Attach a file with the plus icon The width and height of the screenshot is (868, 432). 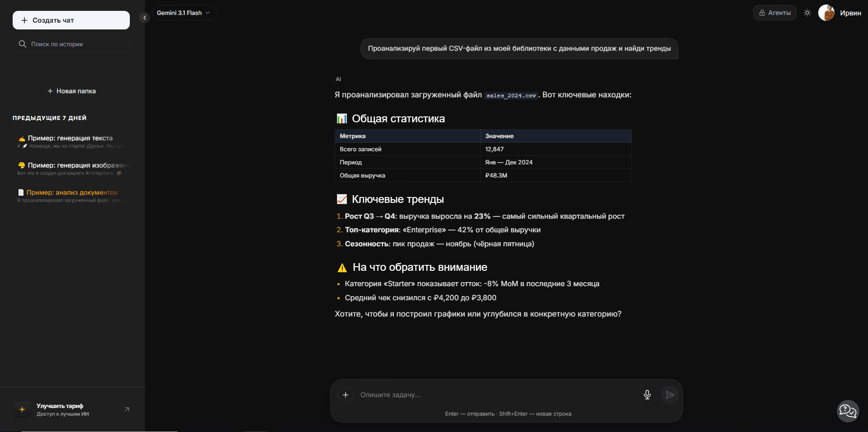click(x=346, y=395)
